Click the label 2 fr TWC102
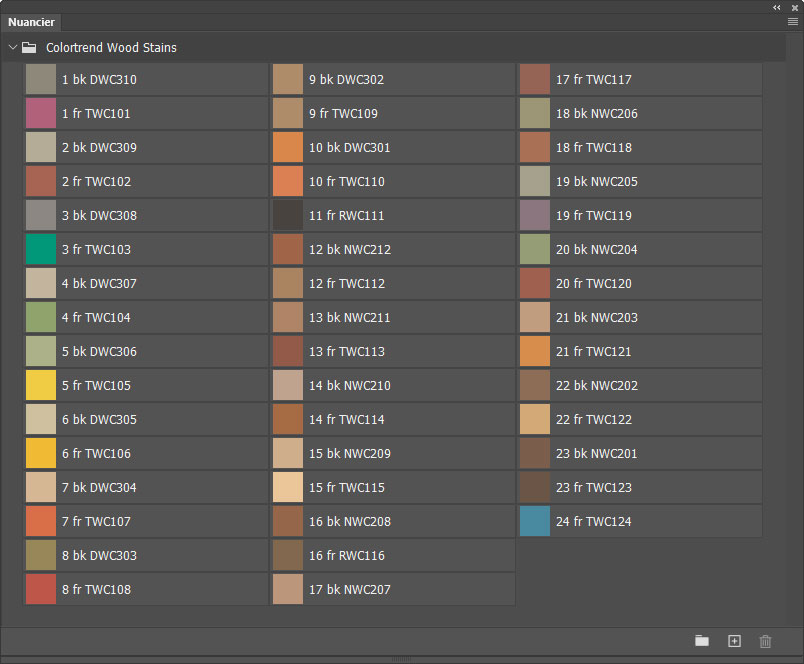Viewport: 804px width, 664px height. coord(96,182)
